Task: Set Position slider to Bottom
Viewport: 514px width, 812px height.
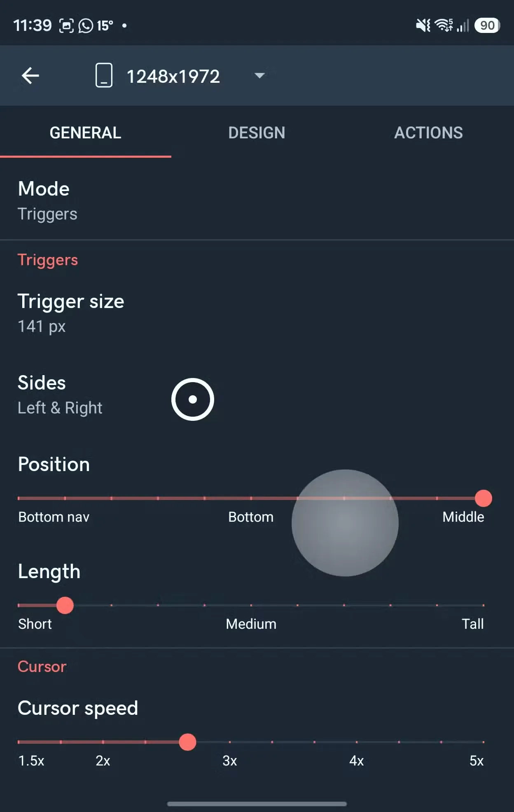Action: coord(251,498)
